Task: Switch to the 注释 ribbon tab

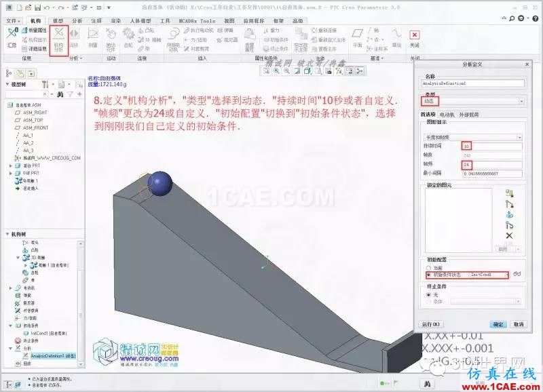Action: 96,21
